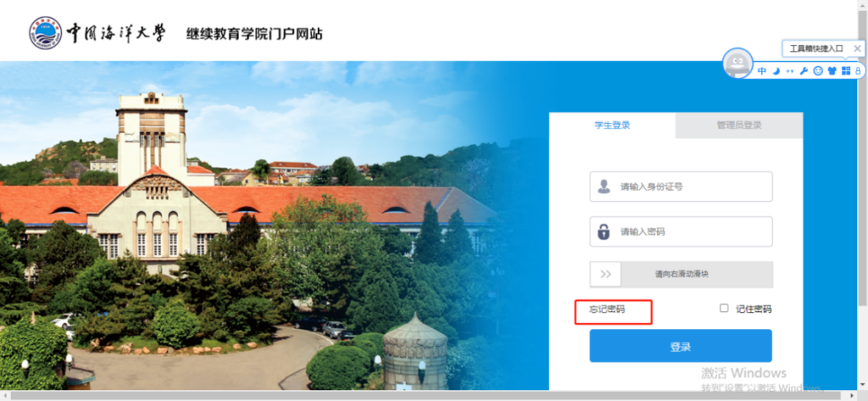Open the smiley emoji panel

pos(818,71)
